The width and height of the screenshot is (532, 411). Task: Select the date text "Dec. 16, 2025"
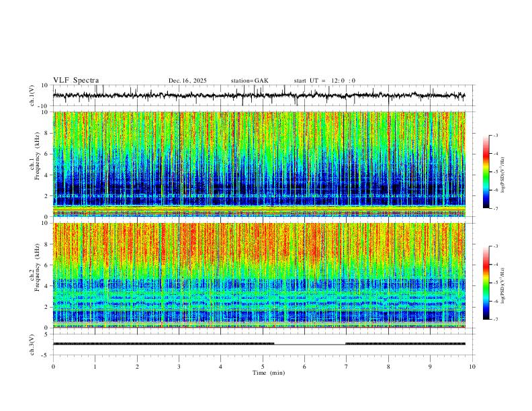[x=187, y=81]
